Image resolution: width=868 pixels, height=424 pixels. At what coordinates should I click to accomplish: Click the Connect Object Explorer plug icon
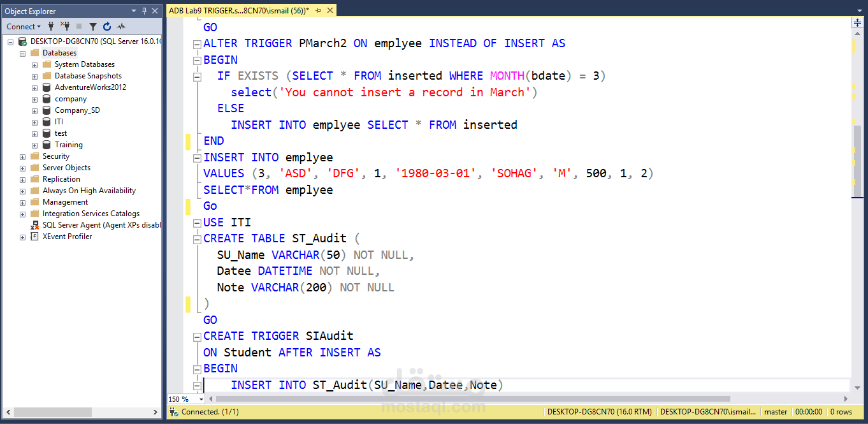coord(51,26)
